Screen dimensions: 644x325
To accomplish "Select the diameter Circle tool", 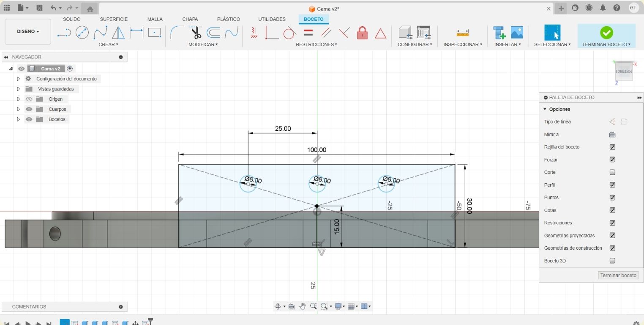I will 82,33.
